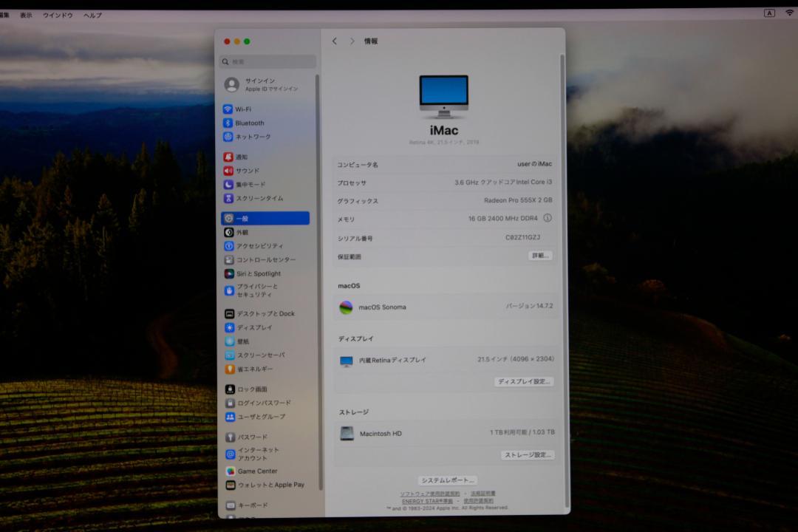Click the sidebar vertical scrollbar
The width and height of the screenshot is (798, 532).
pos(318,282)
